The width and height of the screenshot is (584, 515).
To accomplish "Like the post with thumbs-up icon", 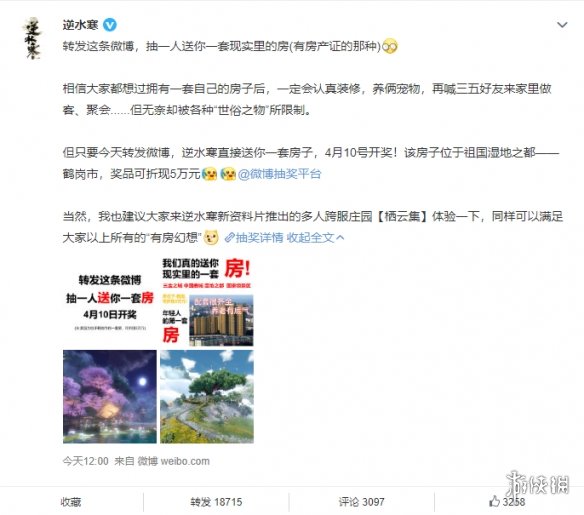I will pyautogui.click(x=494, y=501).
